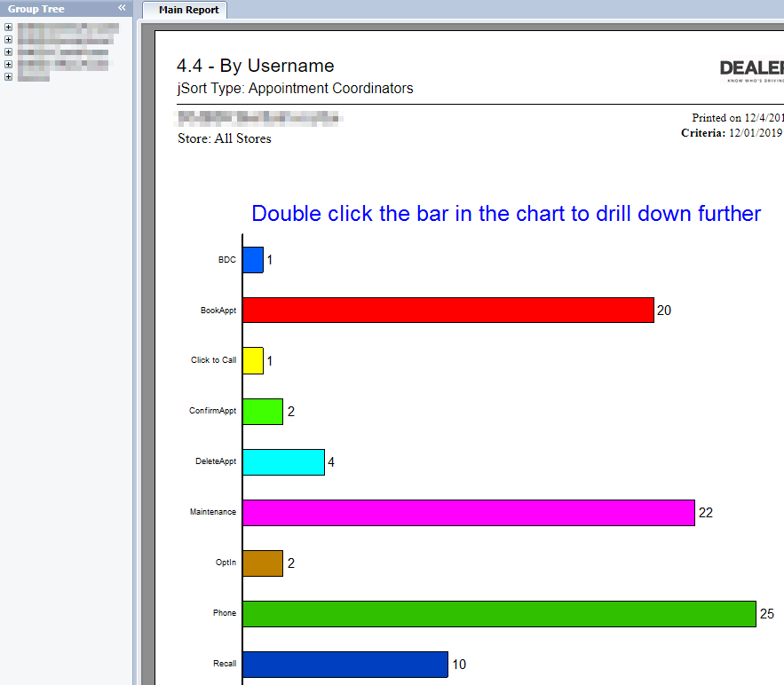
Task: Click the cyan DeleteAppt bar
Action: coord(283,462)
